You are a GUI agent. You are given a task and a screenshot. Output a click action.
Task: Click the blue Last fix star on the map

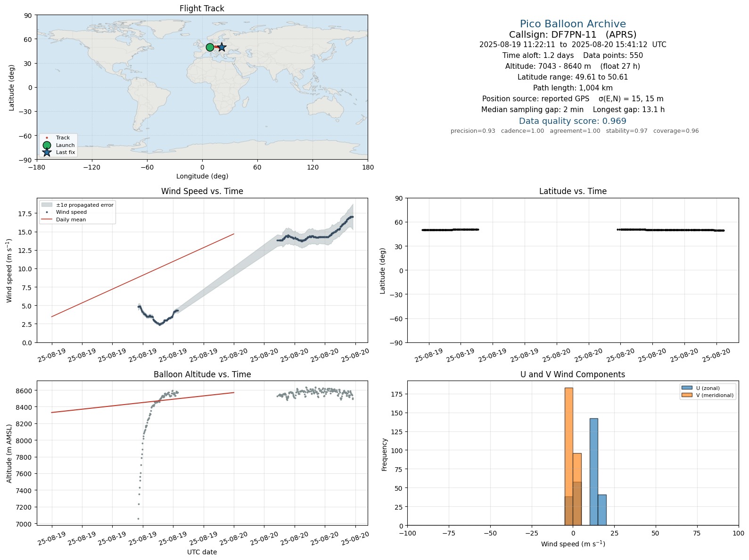tap(222, 47)
